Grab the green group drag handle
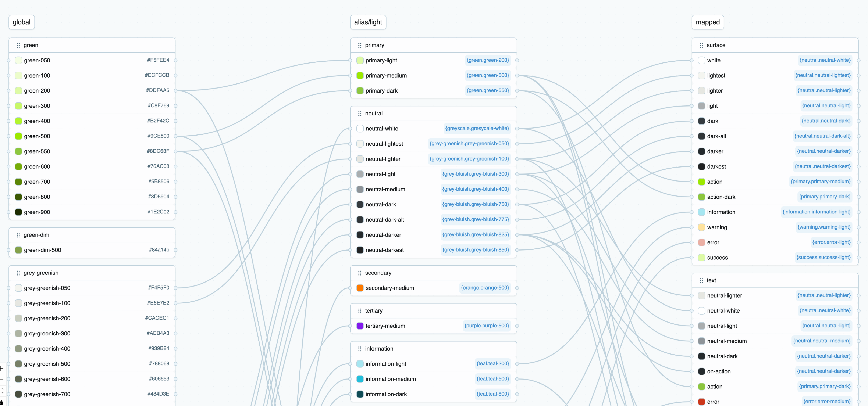The width and height of the screenshot is (868, 406). point(18,45)
